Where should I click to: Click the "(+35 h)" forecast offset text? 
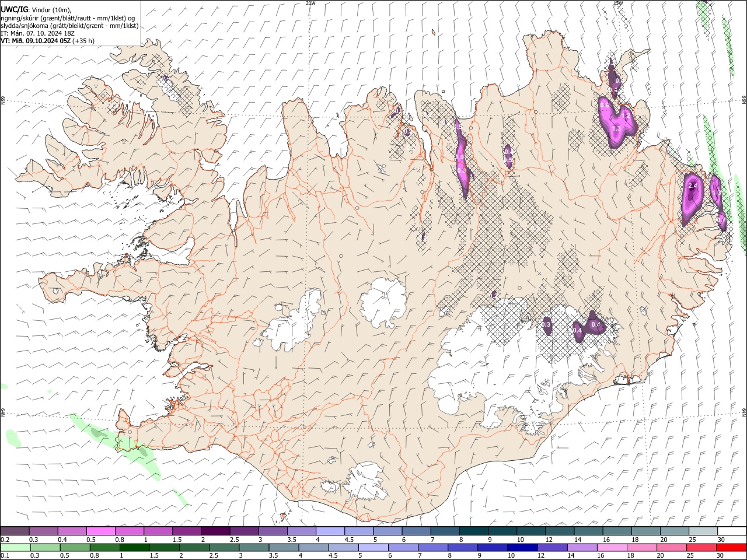(83, 41)
